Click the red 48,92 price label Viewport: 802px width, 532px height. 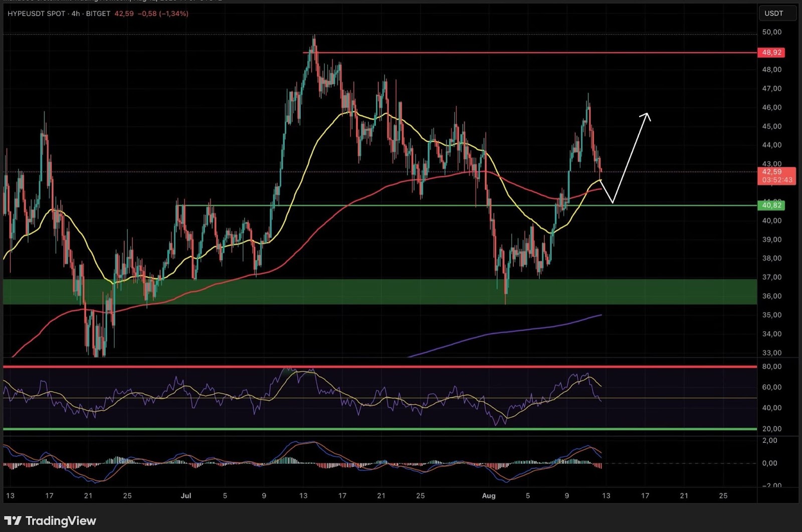click(x=771, y=53)
